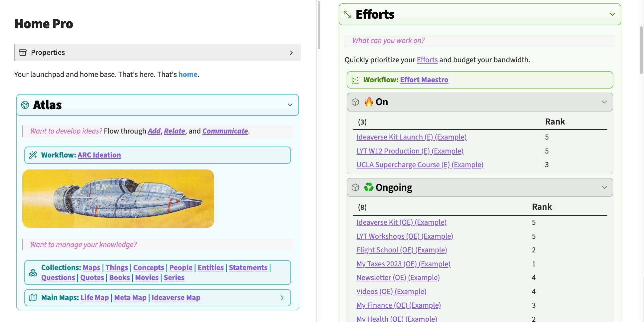Click the Rank column header in Ongoing table

pyautogui.click(x=542, y=207)
